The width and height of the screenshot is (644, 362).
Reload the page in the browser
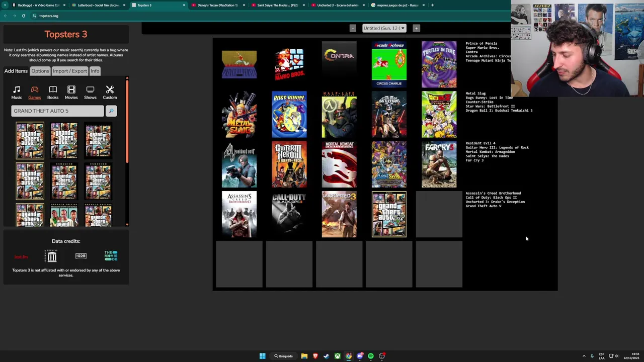(x=23, y=16)
